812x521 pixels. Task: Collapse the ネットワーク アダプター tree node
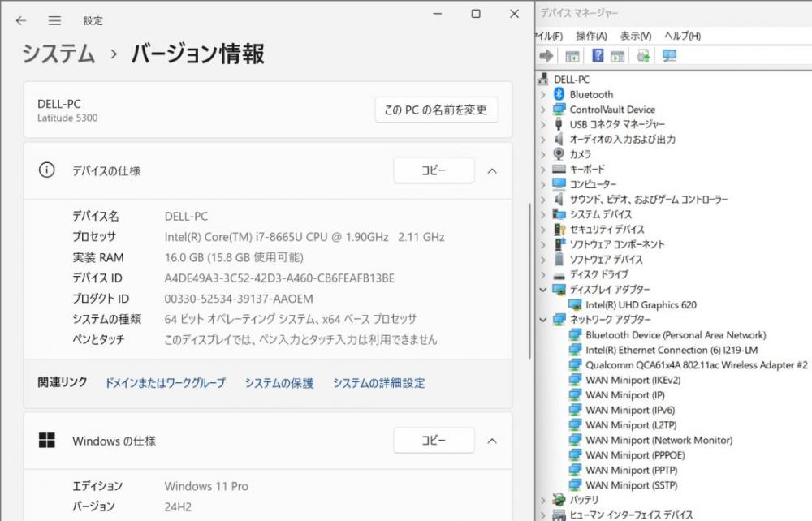coord(542,320)
